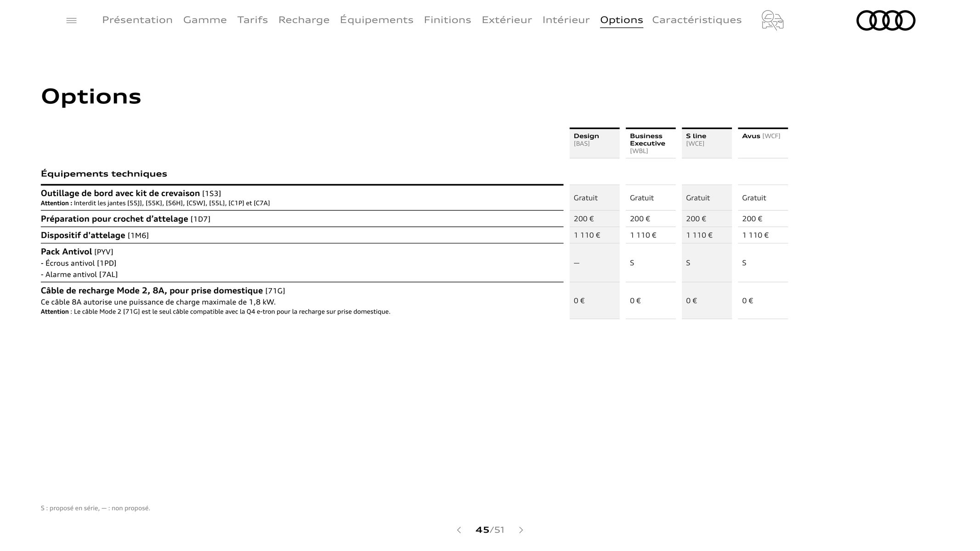Open the Gamme tab

(x=205, y=20)
